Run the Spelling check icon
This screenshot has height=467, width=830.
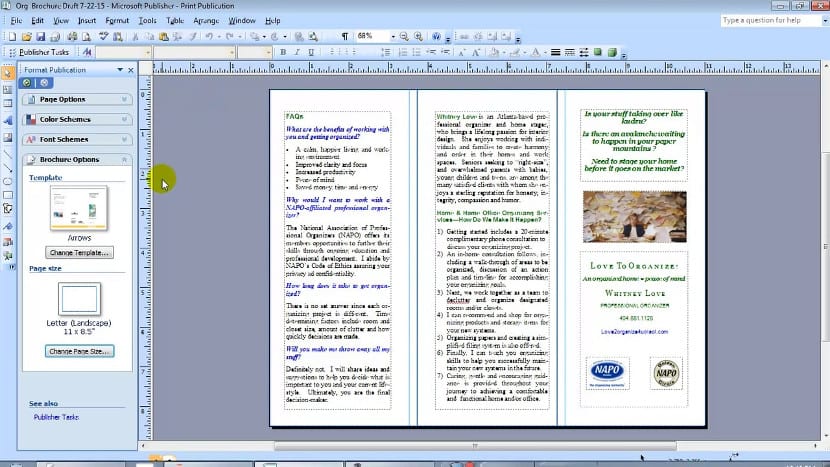point(103,37)
